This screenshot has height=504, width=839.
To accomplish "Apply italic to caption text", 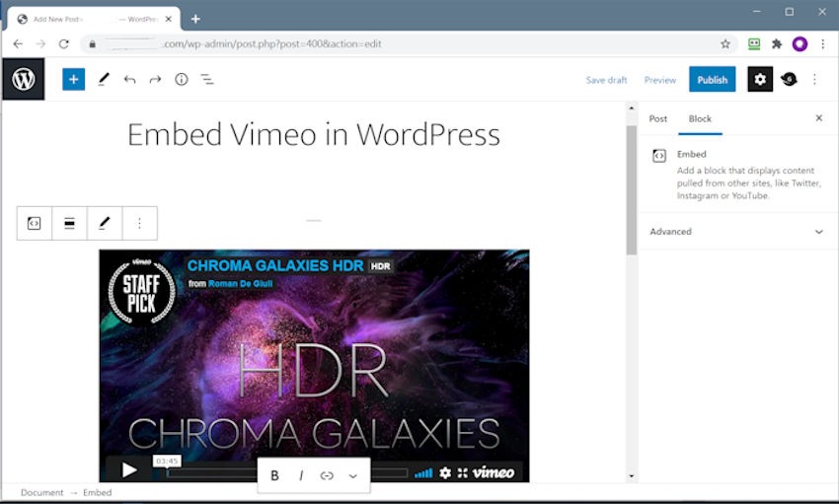I will (x=301, y=475).
